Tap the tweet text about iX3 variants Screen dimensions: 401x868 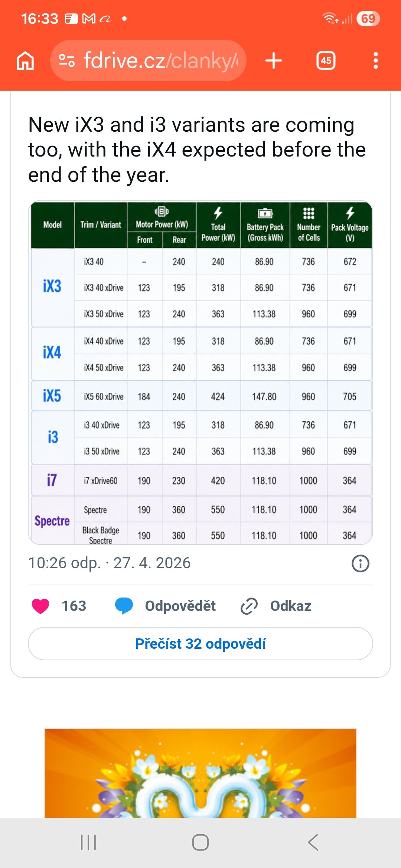[197, 149]
